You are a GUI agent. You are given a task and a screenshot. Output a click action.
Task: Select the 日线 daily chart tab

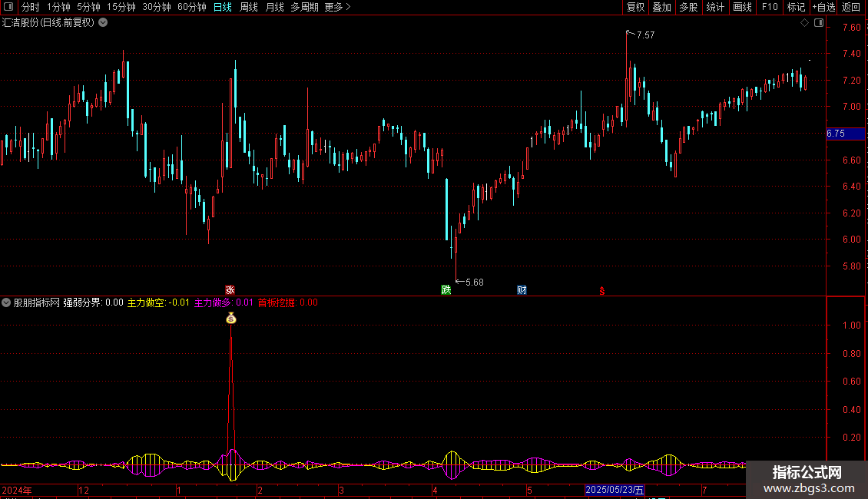point(223,7)
